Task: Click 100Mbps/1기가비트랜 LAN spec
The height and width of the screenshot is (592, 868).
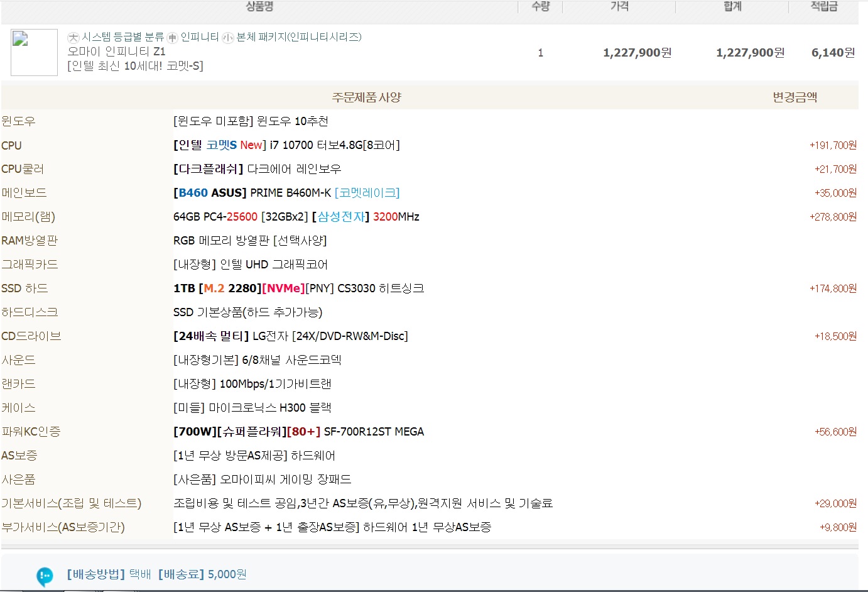Action: [x=252, y=384]
